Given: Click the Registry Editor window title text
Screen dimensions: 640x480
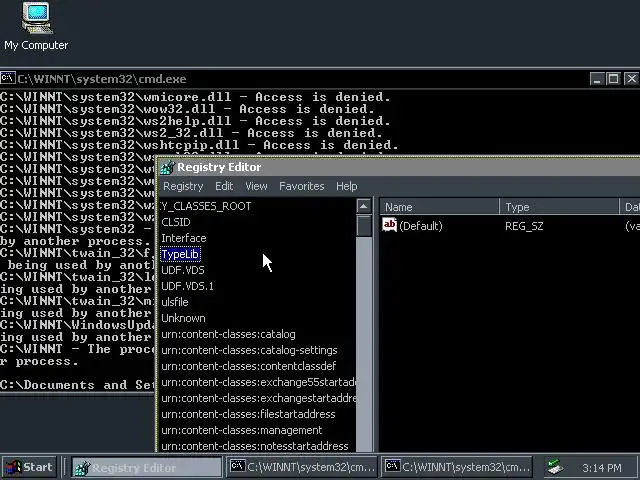Looking at the screenshot, I should click(x=219, y=167).
